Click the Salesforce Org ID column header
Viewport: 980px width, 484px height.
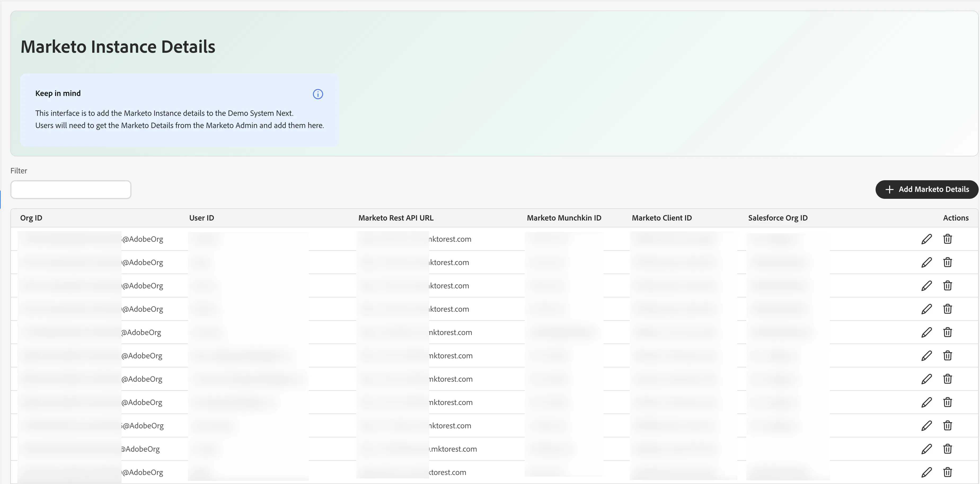778,218
